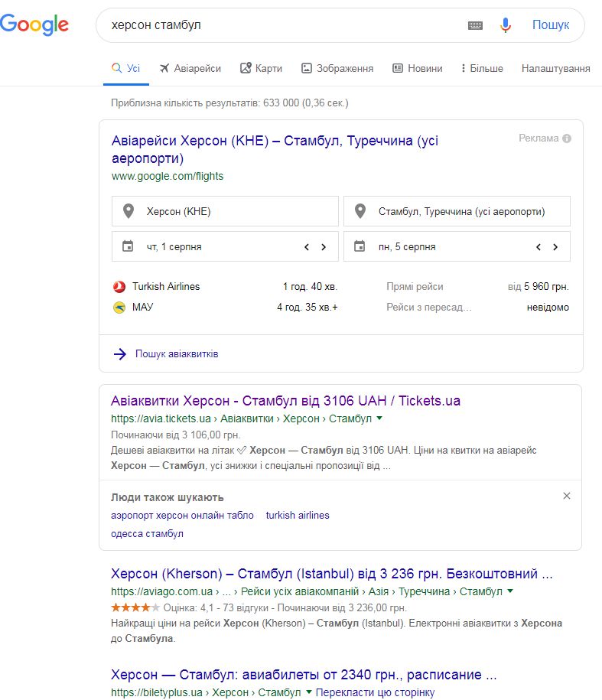Click the МАУ airline logo icon
This screenshot has height=700, width=602.
119,308
